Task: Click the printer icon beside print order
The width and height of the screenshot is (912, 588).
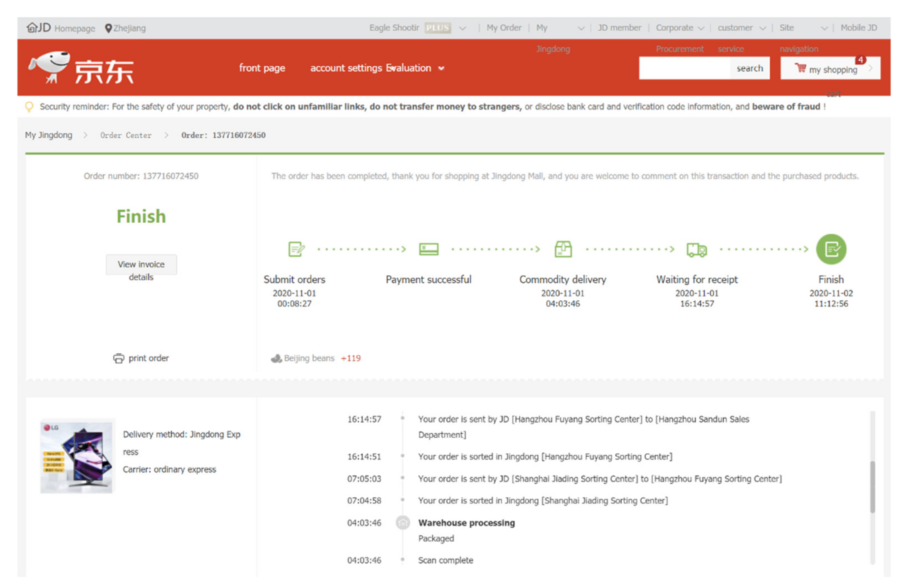Action: pyautogui.click(x=118, y=358)
